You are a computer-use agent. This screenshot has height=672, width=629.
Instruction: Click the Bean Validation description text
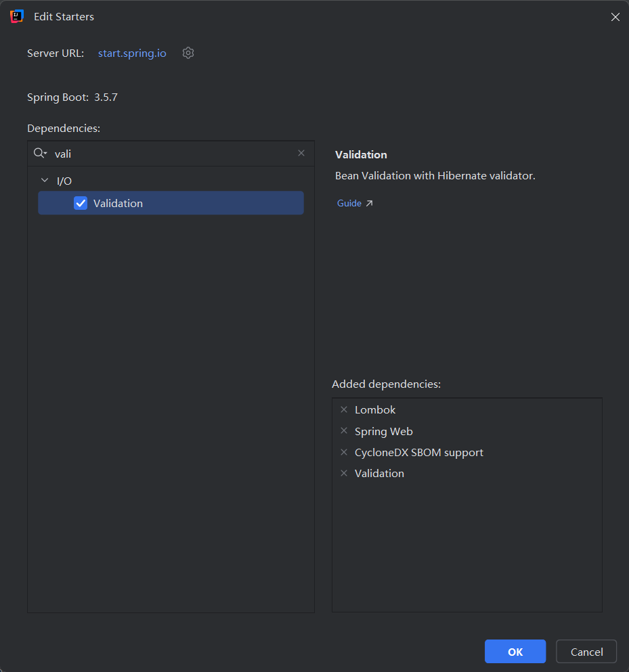coord(435,176)
